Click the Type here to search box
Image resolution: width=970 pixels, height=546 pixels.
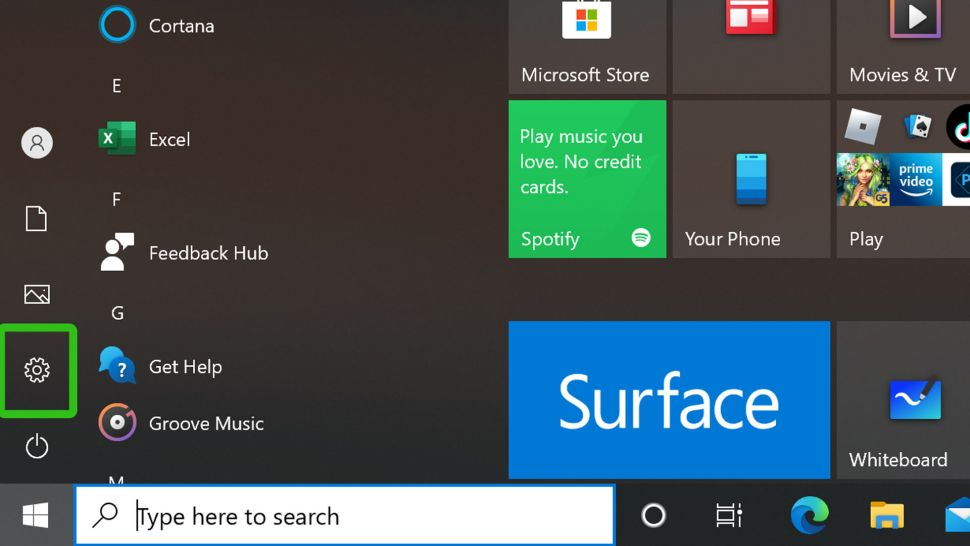coord(345,516)
